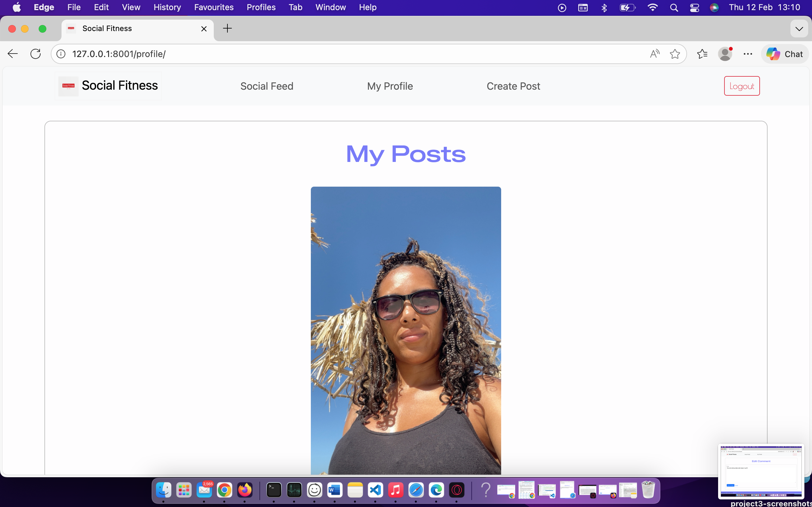Screen dimensions: 812x507
Task: Open the browser ellipsis settings menu
Action: [748, 54]
